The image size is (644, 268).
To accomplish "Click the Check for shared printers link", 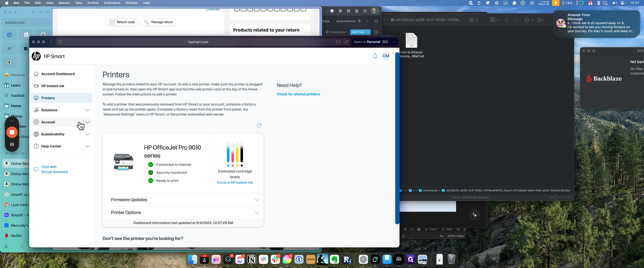I will click(298, 94).
